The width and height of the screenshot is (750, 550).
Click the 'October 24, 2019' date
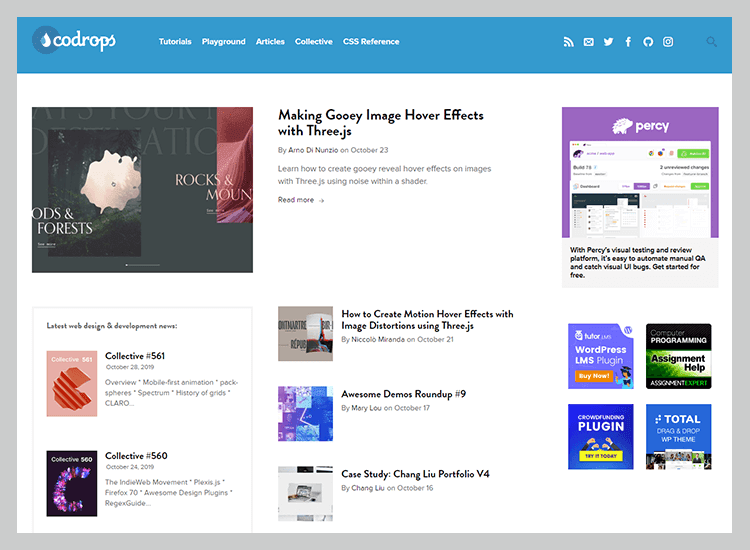pos(130,467)
